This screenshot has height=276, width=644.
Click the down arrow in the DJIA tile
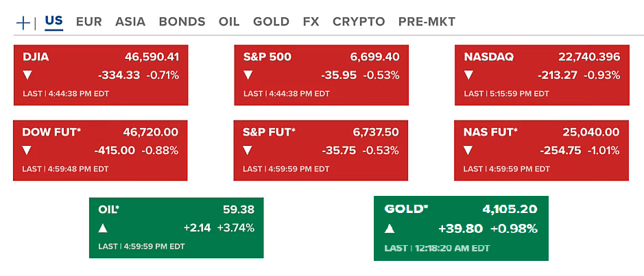(27, 75)
